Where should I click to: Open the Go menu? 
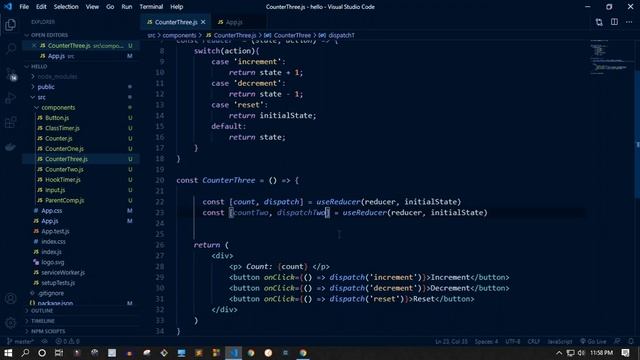coord(110,7)
